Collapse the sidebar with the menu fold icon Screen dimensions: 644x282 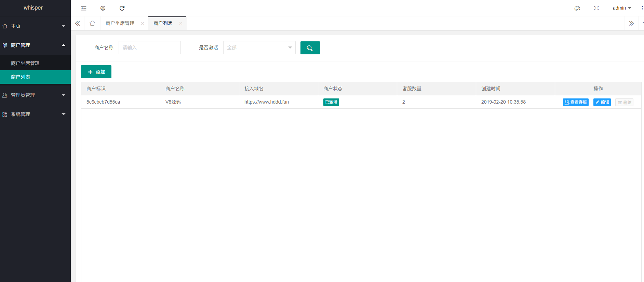[84, 8]
